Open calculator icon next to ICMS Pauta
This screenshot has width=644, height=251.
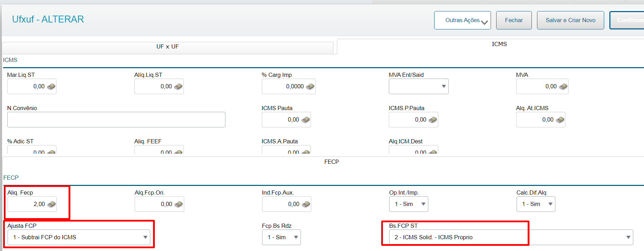pyautogui.click(x=305, y=120)
